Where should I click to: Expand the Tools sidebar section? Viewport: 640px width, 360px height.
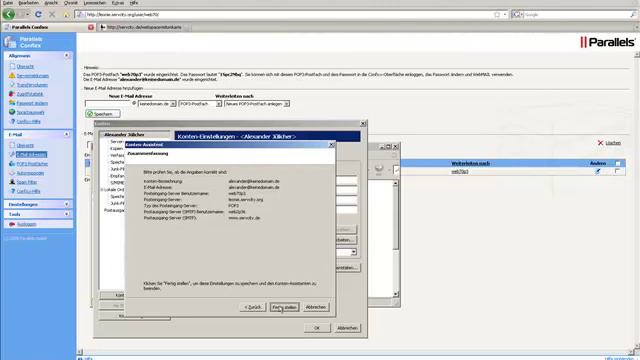(x=67, y=214)
